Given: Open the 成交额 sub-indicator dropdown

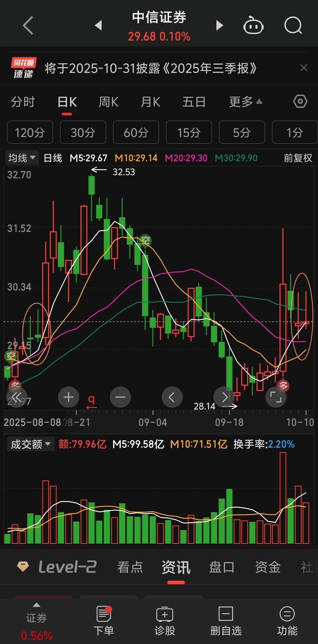Looking at the screenshot, I should click(x=31, y=444).
